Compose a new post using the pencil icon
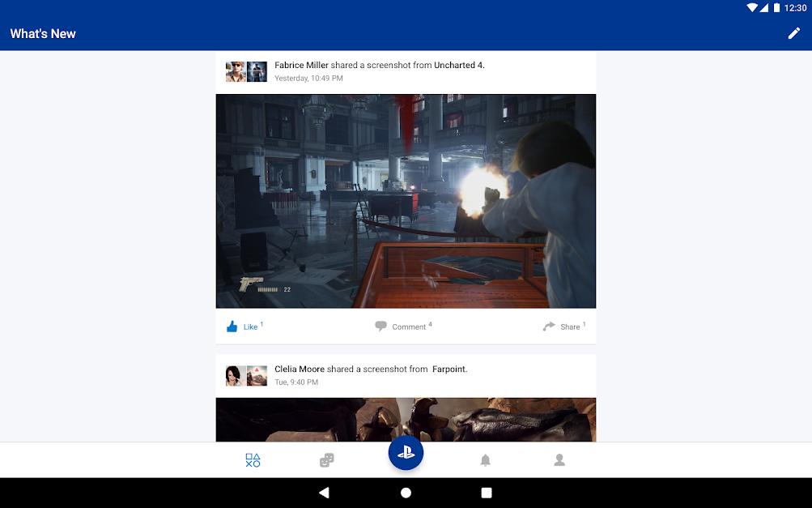The image size is (812, 508). (x=794, y=33)
